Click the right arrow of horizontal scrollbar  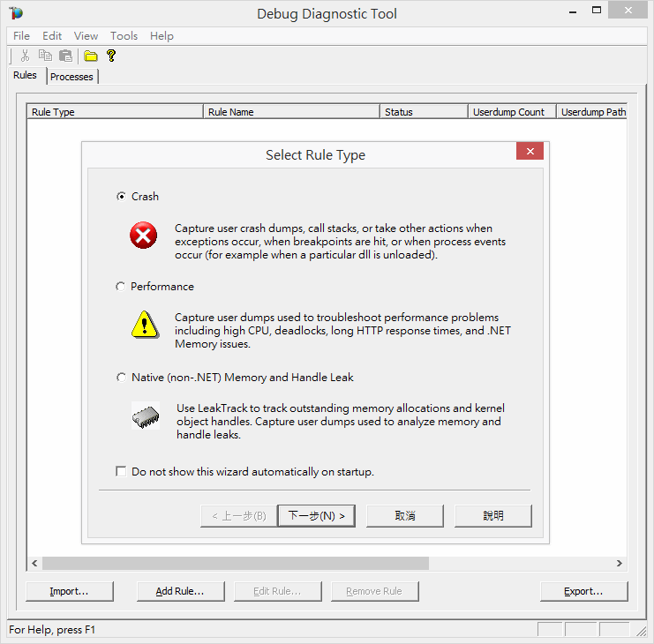click(x=620, y=563)
